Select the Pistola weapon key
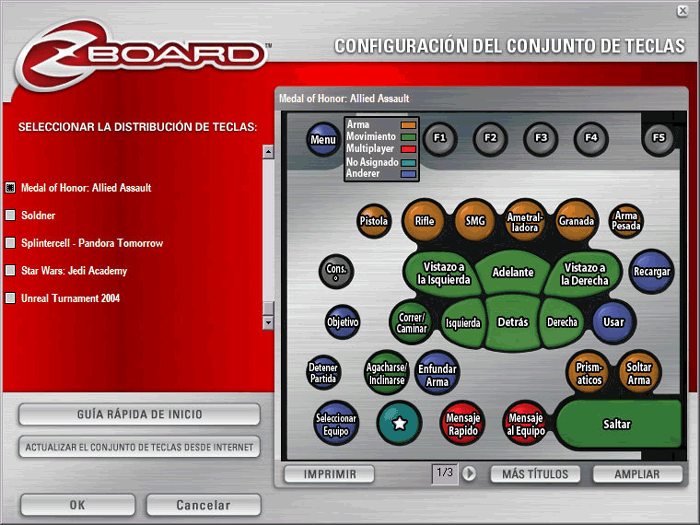The width and height of the screenshot is (700, 525). pyautogui.click(x=374, y=221)
